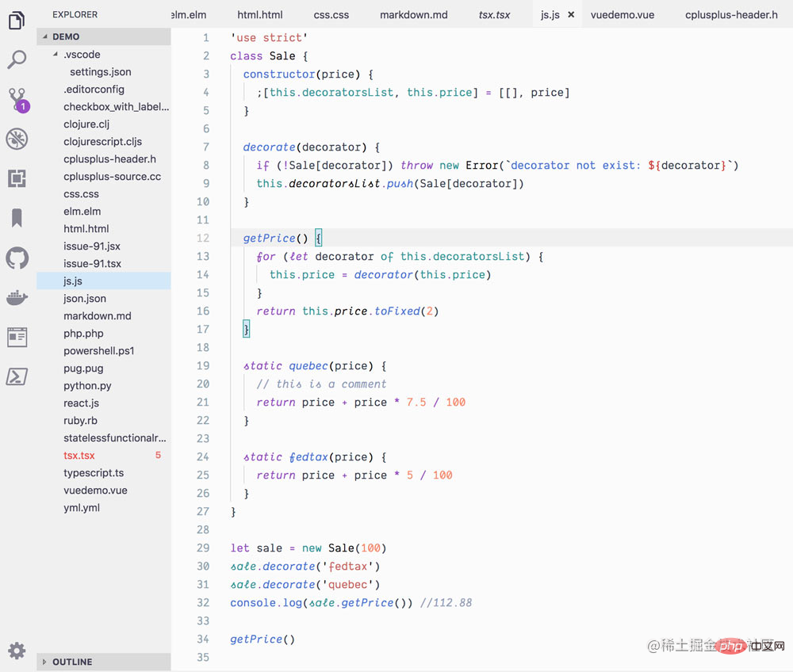Open the Bookmarks icon in activity bar
This screenshot has height=672, width=793.
[17, 218]
